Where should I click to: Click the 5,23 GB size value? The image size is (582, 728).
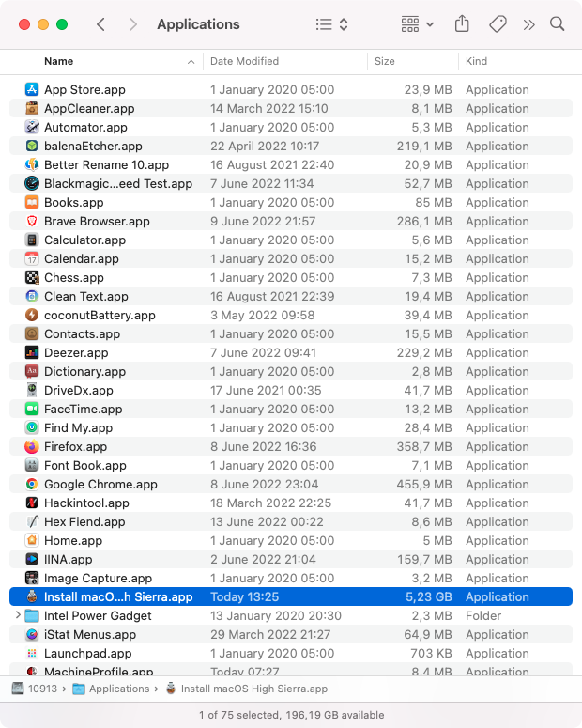(428, 596)
